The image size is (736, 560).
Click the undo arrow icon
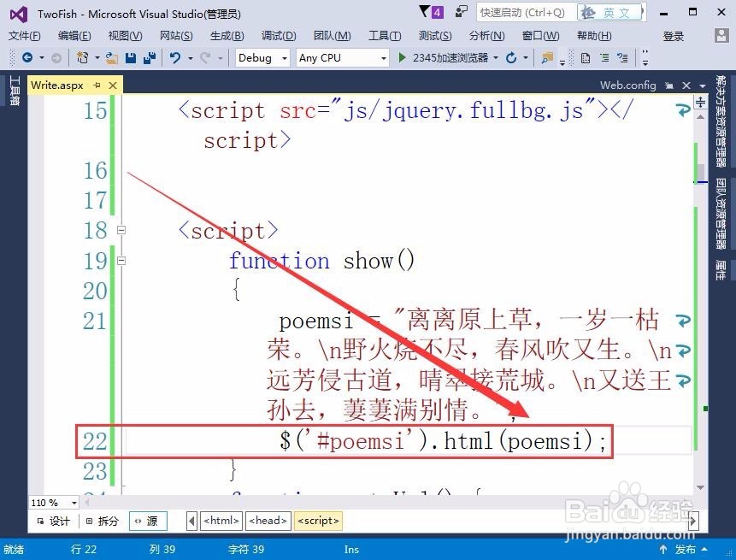[x=175, y=58]
